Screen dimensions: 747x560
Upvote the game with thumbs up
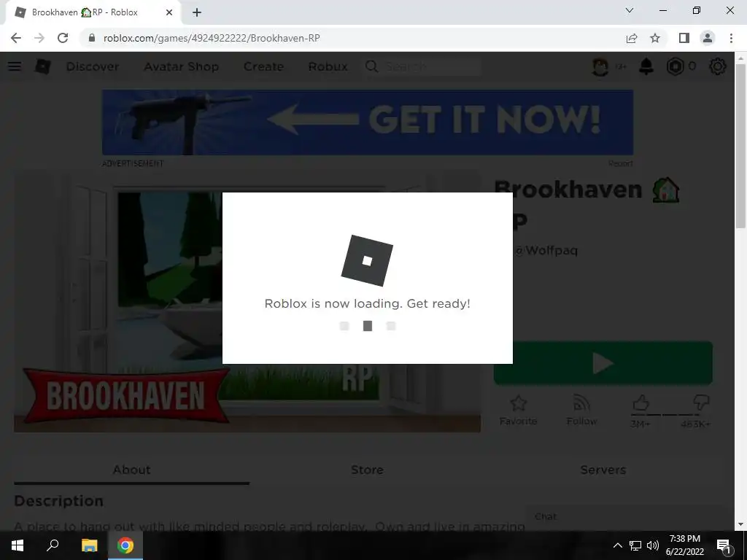point(640,403)
